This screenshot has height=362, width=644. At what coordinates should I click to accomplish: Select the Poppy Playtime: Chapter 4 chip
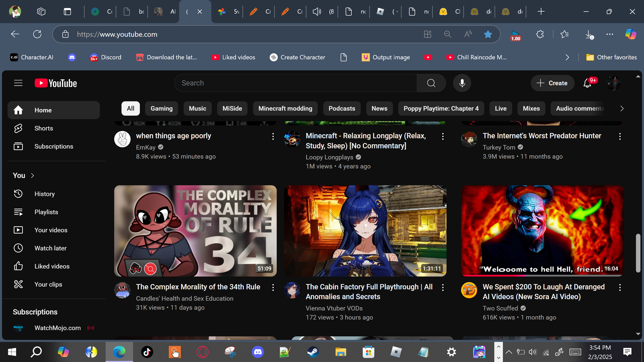441,109
